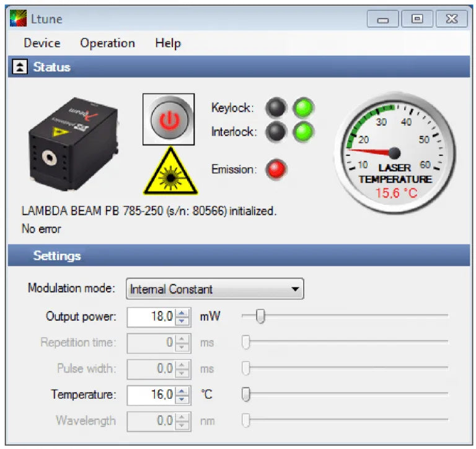Click the dark Keylock indicator light
Viewport: 476px width, 449px height.
click(276, 107)
